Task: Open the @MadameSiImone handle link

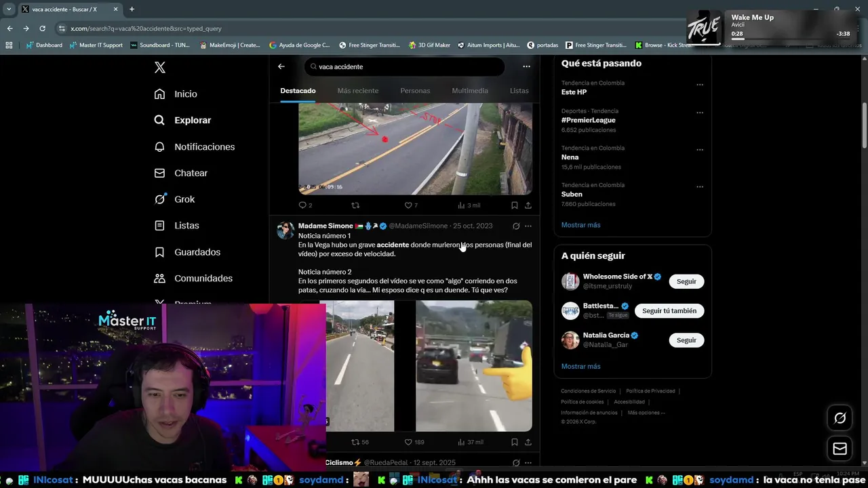Action: tap(418, 226)
